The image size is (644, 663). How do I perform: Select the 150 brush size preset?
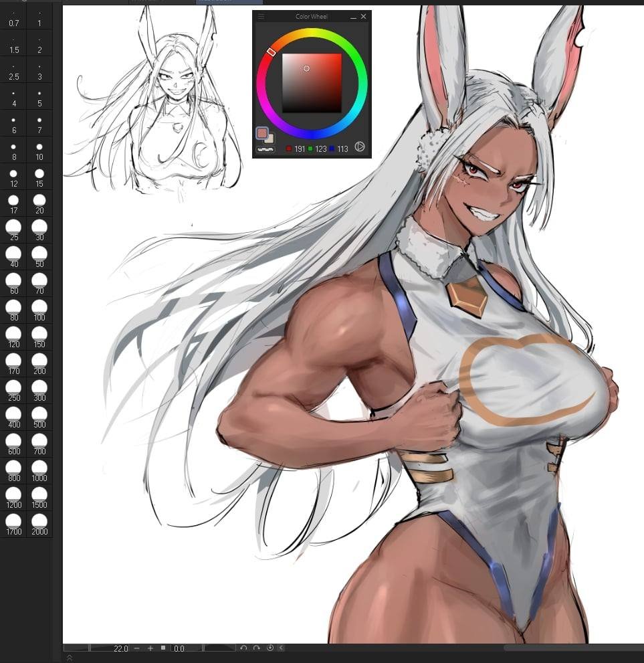39,337
